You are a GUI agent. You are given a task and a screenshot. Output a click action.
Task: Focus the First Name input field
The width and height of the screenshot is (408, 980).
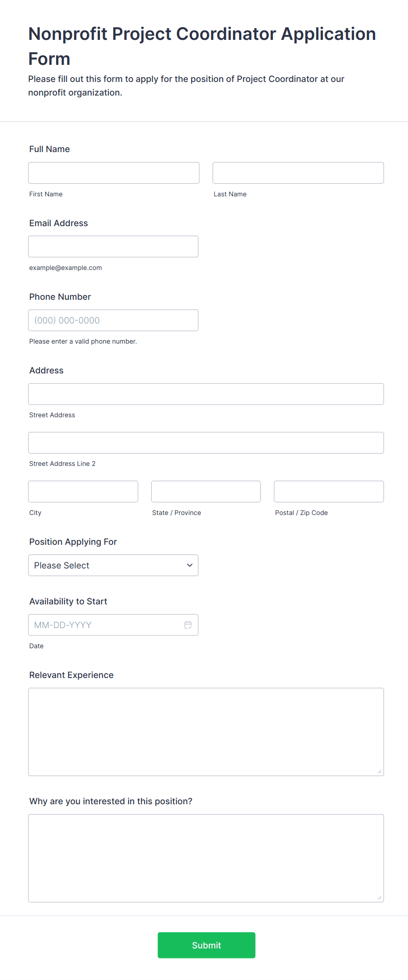click(114, 173)
